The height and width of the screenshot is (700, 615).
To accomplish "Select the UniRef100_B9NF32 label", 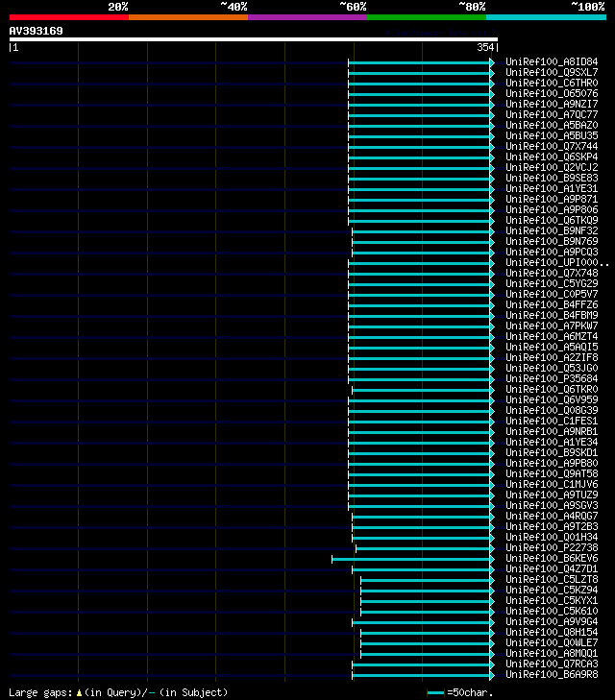I will pyautogui.click(x=552, y=230).
